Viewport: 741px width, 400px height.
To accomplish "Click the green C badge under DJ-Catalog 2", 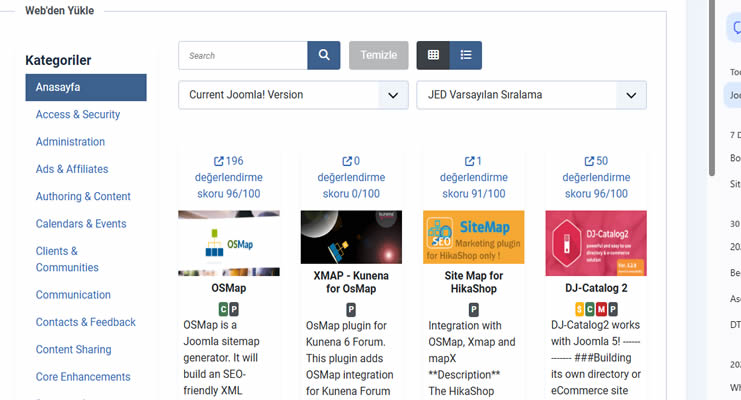I will pos(590,309).
